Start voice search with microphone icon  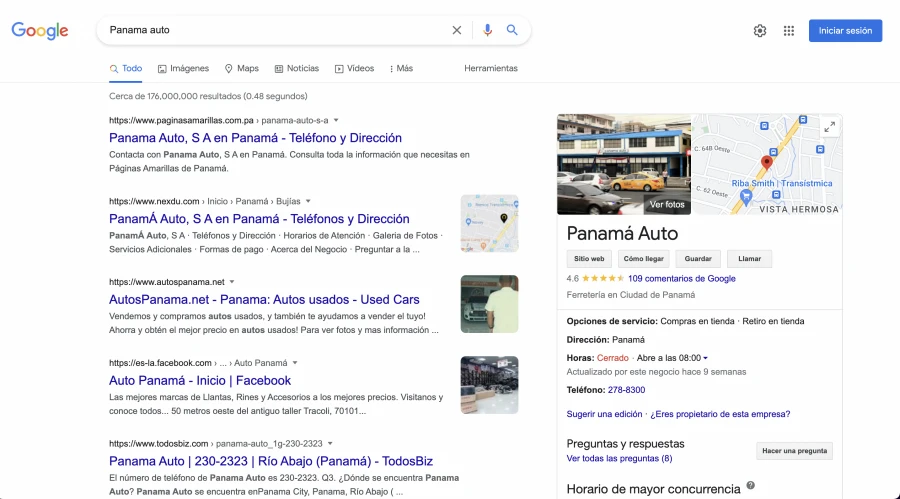(x=487, y=30)
